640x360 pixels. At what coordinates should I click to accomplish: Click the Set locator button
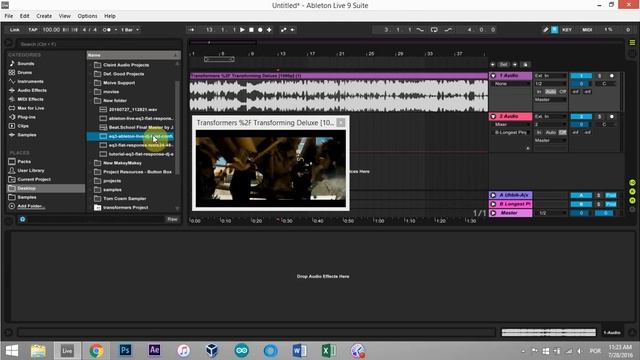pos(504,64)
